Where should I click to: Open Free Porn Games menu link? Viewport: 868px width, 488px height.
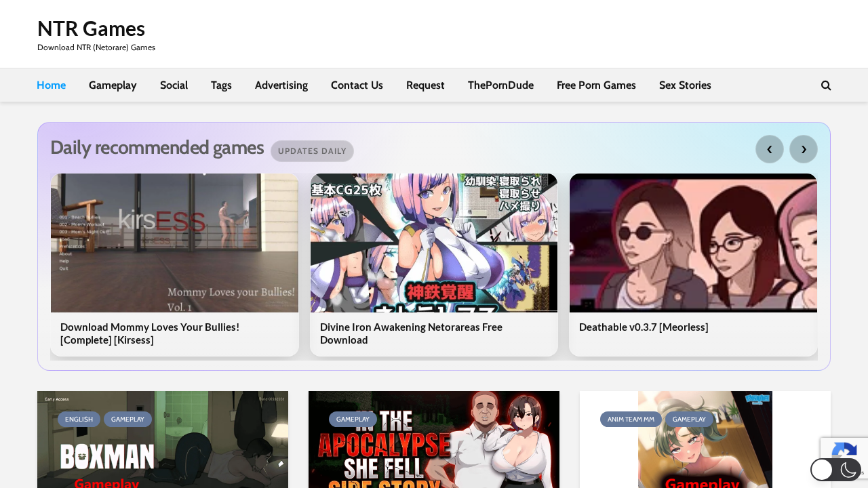pos(596,85)
